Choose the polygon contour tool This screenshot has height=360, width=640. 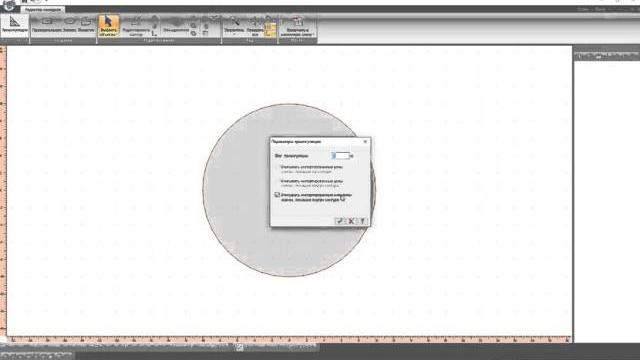(86, 25)
